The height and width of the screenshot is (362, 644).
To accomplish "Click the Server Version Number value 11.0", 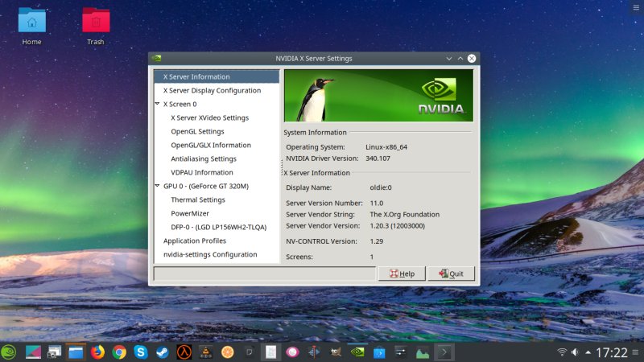I will pyautogui.click(x=377, y=204).
